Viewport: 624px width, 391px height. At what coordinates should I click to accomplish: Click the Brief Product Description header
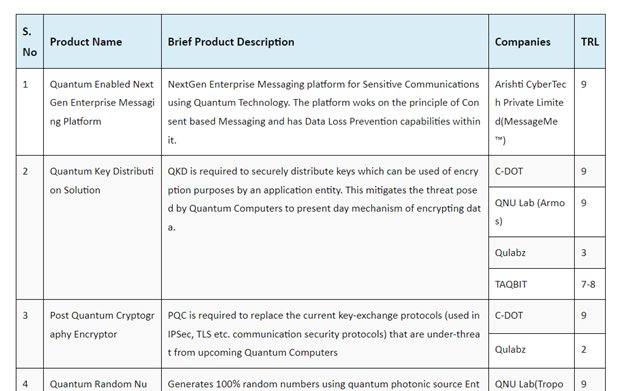(x=325, y=42)
